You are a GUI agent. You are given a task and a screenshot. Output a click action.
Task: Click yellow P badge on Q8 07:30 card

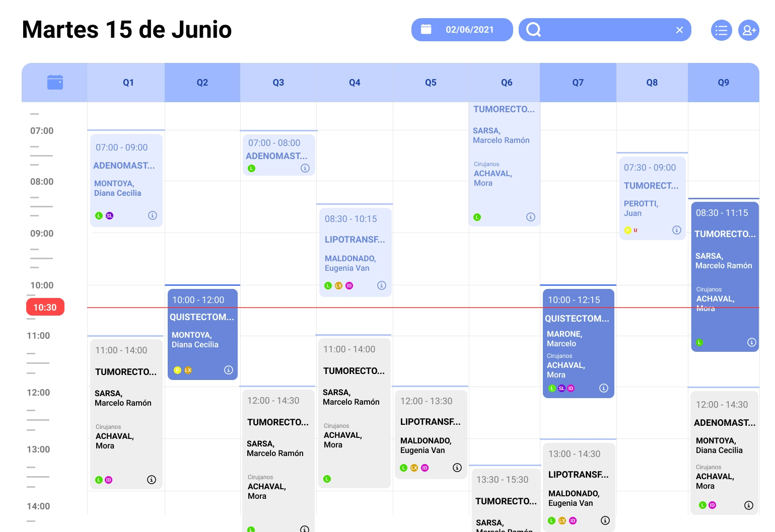pos(628,230)
